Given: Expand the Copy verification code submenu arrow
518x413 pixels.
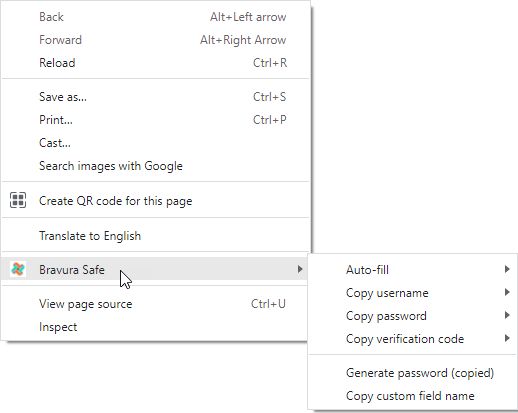Looking at the screenshot, I should pos(507,338).
